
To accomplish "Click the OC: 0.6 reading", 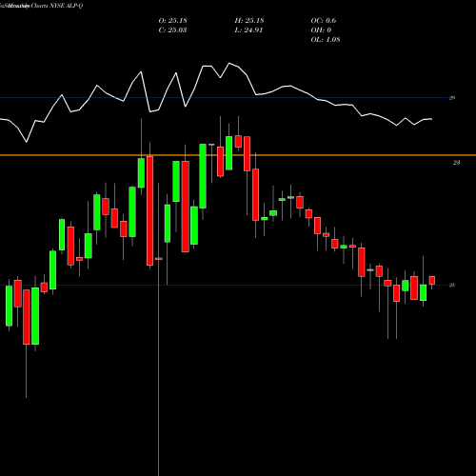I will [324, 21].
